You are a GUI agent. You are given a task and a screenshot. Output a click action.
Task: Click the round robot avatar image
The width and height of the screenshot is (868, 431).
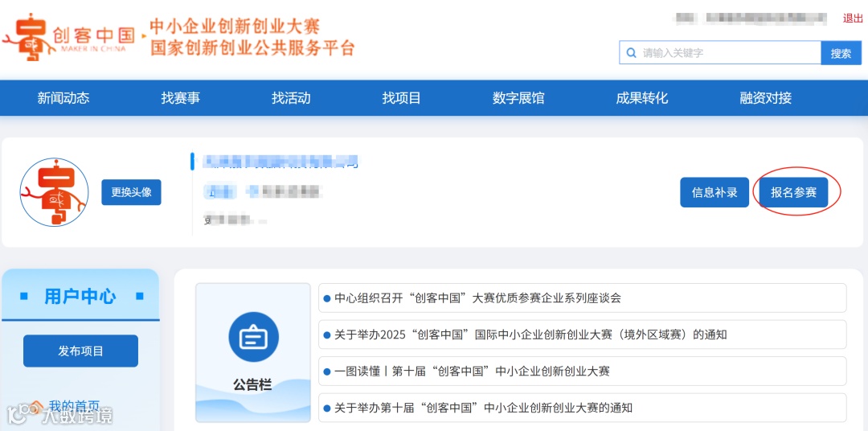tap(55, 192)
